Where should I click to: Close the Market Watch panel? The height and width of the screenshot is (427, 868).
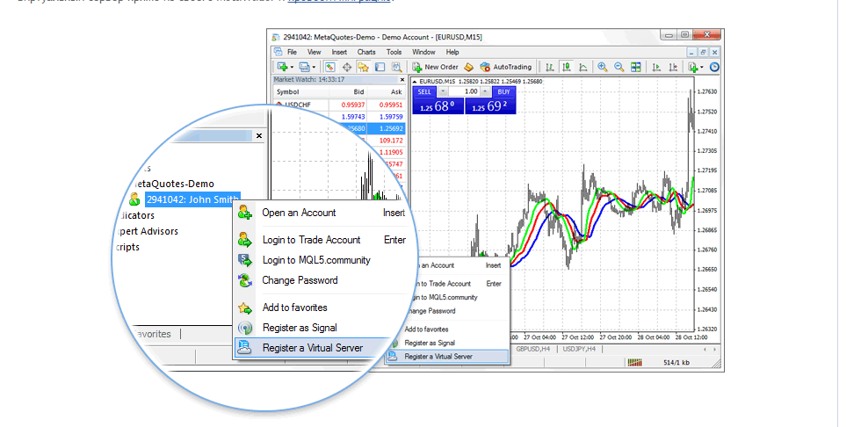click(x=401, y=80)
